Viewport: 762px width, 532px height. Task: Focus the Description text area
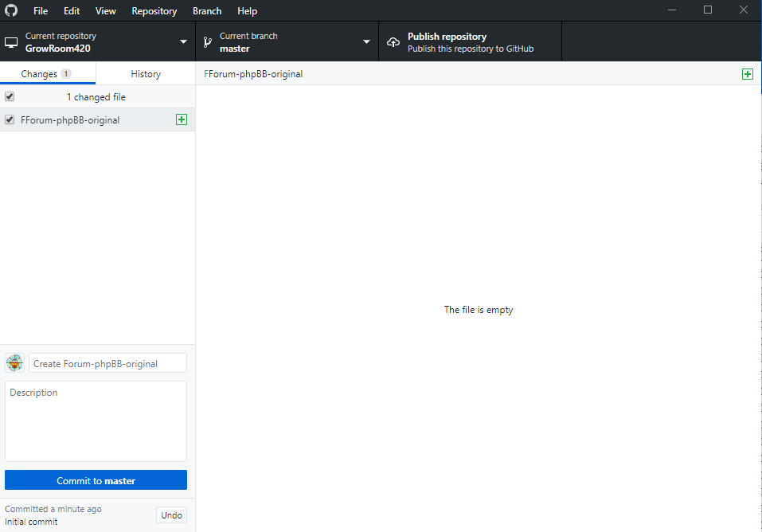tap(96, 422)
